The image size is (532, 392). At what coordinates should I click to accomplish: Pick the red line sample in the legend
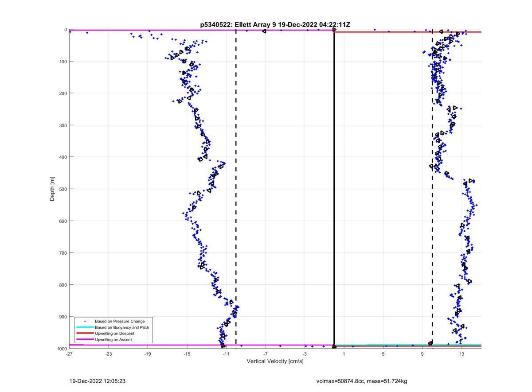coord(85,334)
